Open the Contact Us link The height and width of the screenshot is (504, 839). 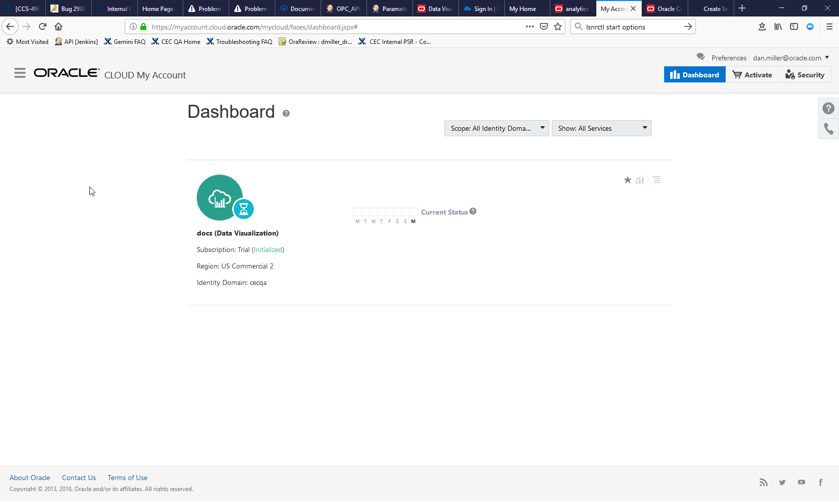pyautogui.click(x=79, y=478)
